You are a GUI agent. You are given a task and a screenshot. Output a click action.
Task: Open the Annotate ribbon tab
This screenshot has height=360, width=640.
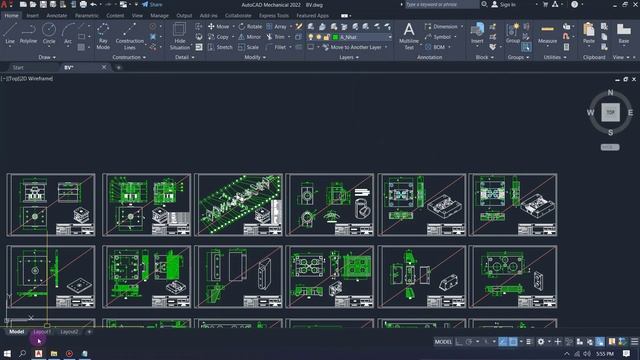point(57,16)
